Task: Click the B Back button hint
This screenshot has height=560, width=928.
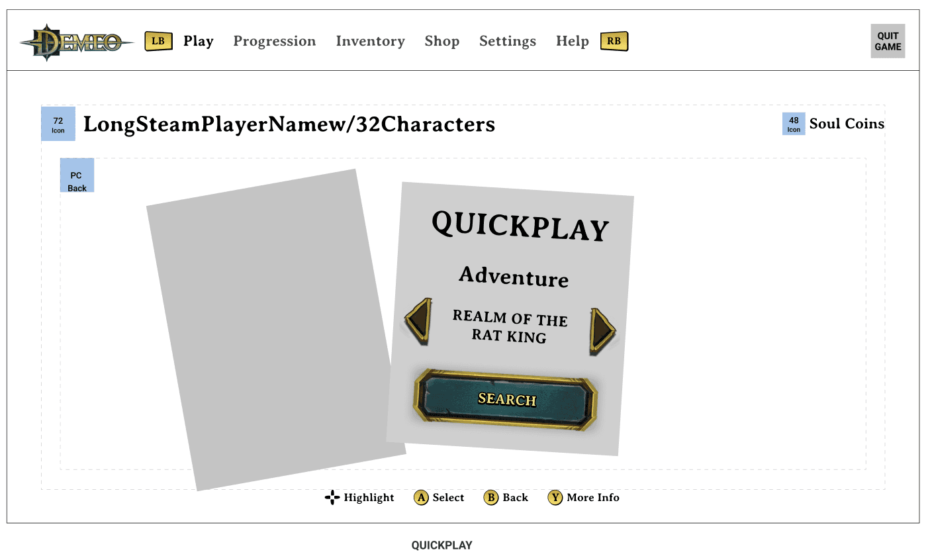Action: click(506, 498)
